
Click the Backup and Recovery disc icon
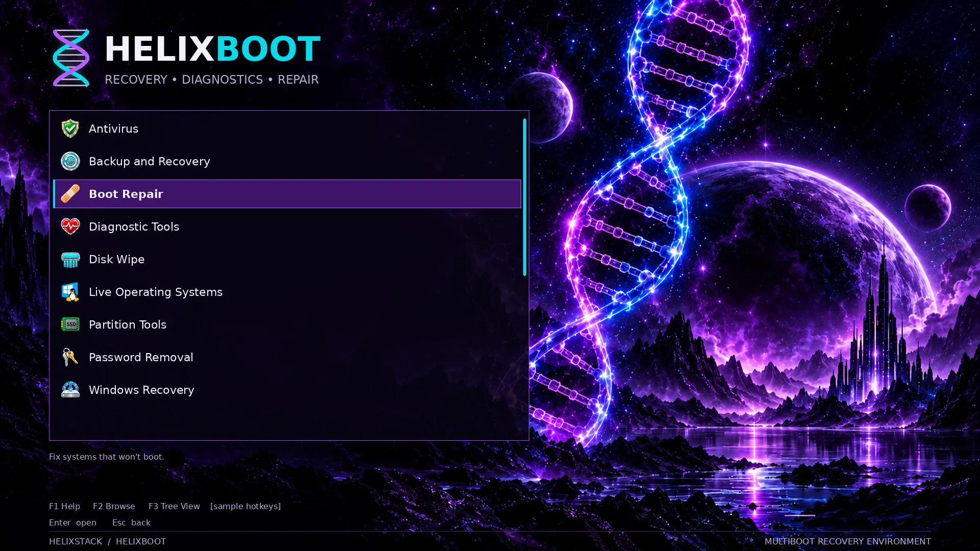point(70,161)
